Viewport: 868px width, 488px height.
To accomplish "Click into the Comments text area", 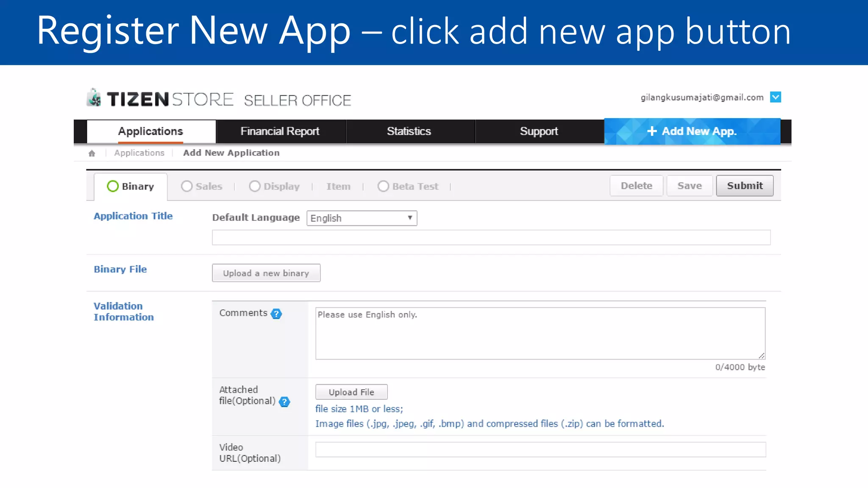I will pos(540,333).
